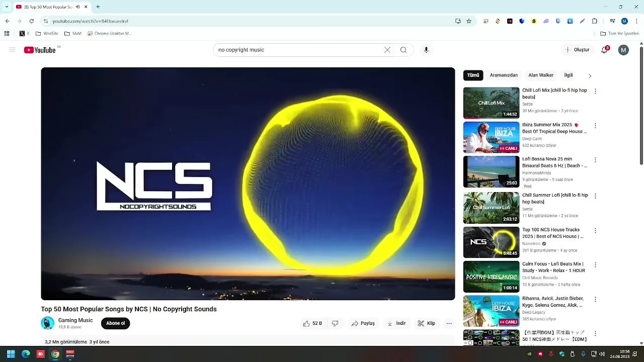The width and height of the screenshot is (644, 362).
Task: Open X bookmark in bookmarks bar
Action: coord(24,34)
